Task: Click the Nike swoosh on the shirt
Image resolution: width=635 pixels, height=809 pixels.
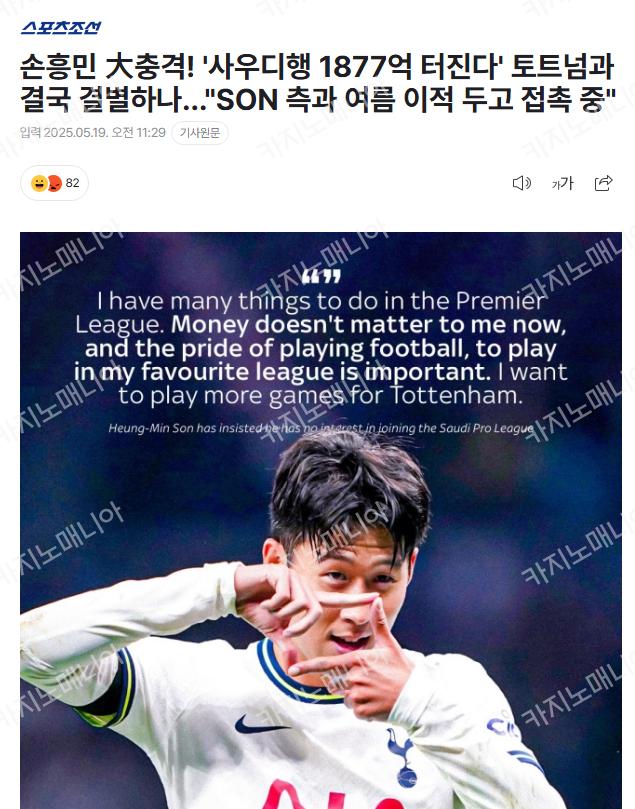Action: pyautogui.click(x=260, y=724)
